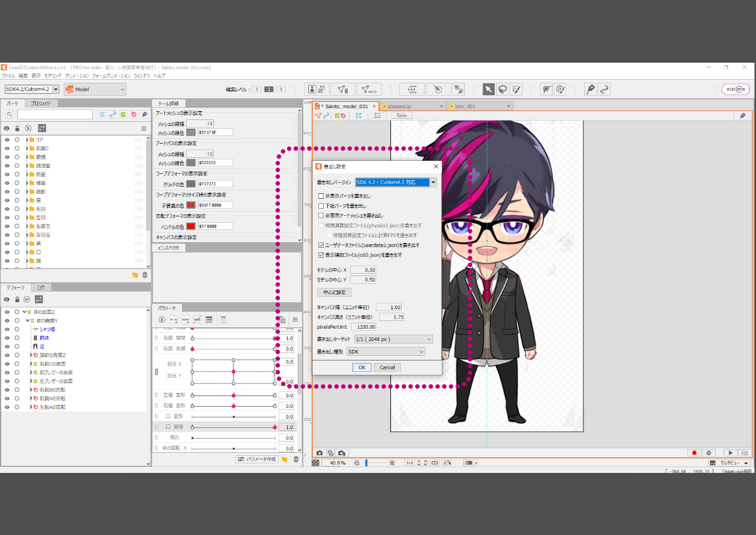
Task: Click the new folder icon in parts panel
Action: 135,275
